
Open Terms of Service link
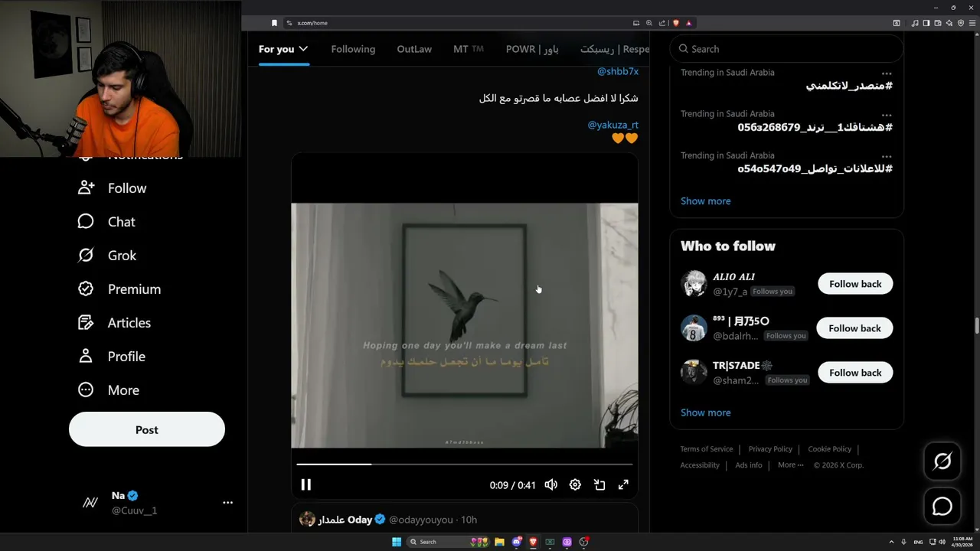click(707, 449)
